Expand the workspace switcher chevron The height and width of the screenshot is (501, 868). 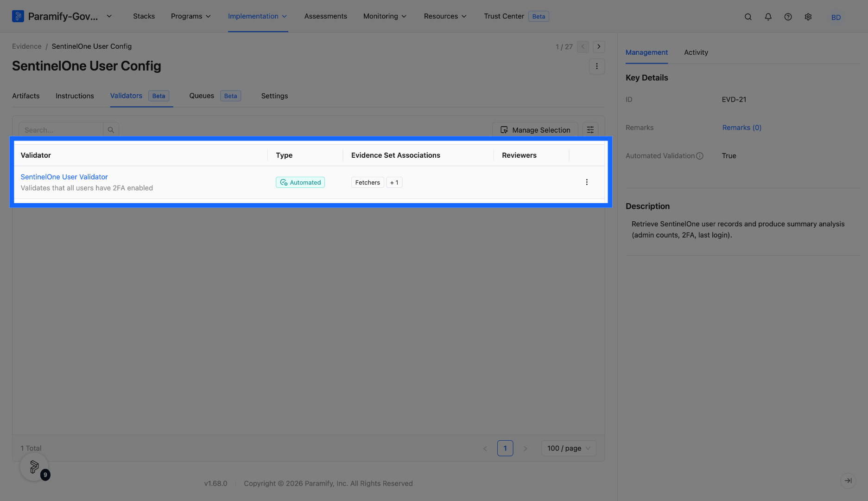(x=109, y=16)
